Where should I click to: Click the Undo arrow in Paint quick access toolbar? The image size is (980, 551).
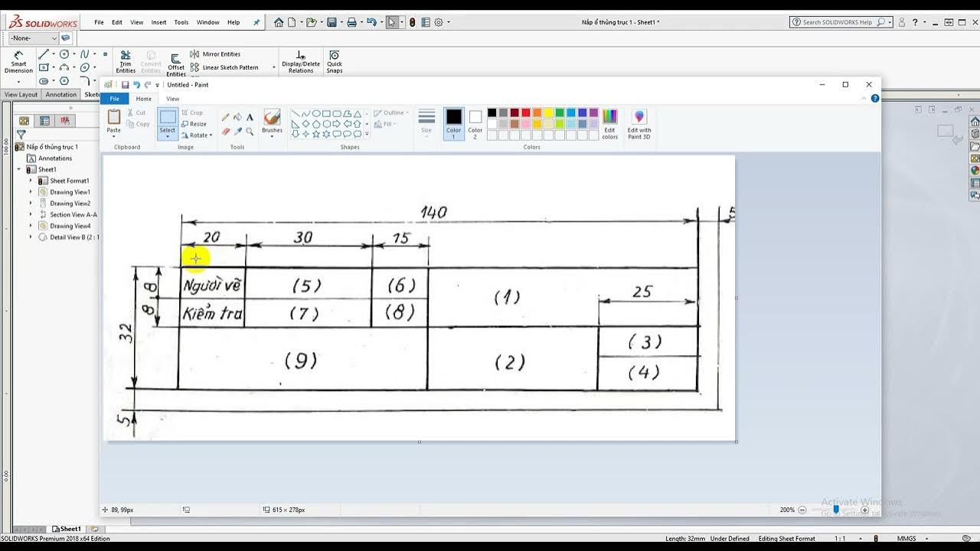tap(136, 85)
